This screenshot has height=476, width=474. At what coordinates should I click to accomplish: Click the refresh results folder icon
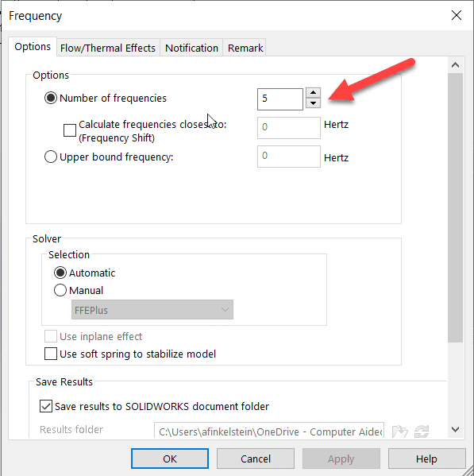(x=422, y=431)
